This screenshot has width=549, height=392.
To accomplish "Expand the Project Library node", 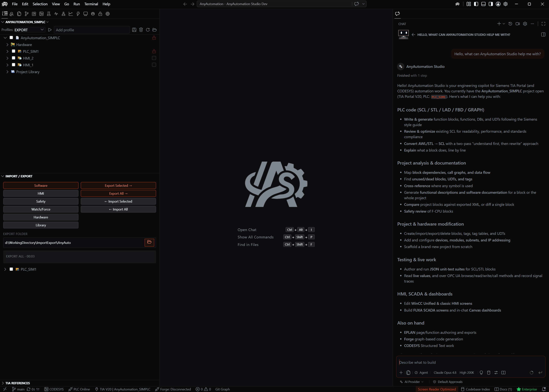I will point(7,72).
